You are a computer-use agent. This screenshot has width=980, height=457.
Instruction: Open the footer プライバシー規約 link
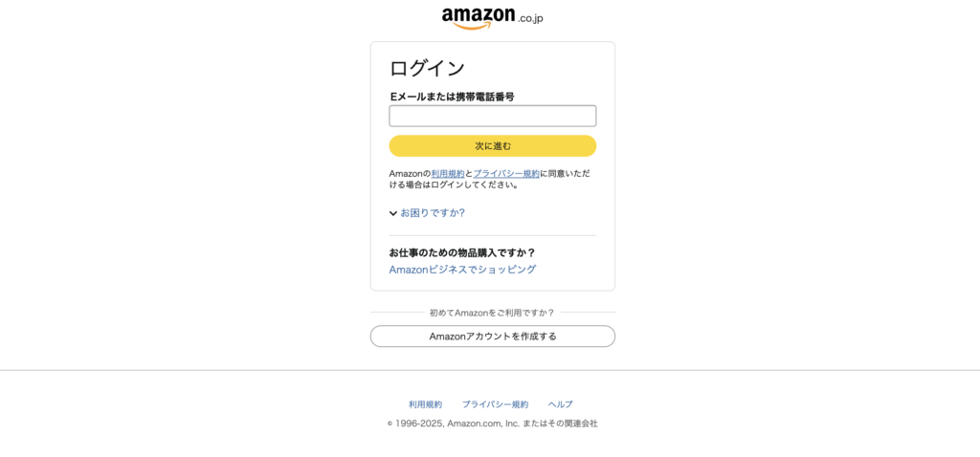click(x=495, y=404)
